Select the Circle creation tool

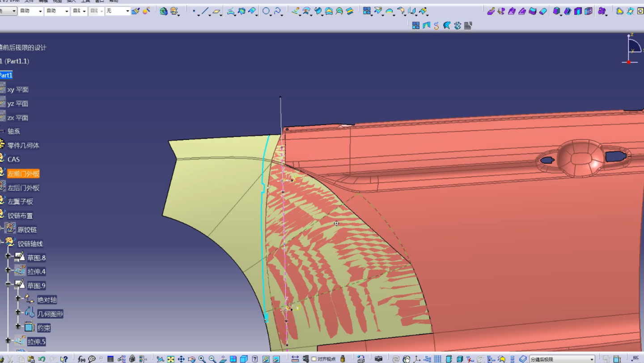point(266,11)
